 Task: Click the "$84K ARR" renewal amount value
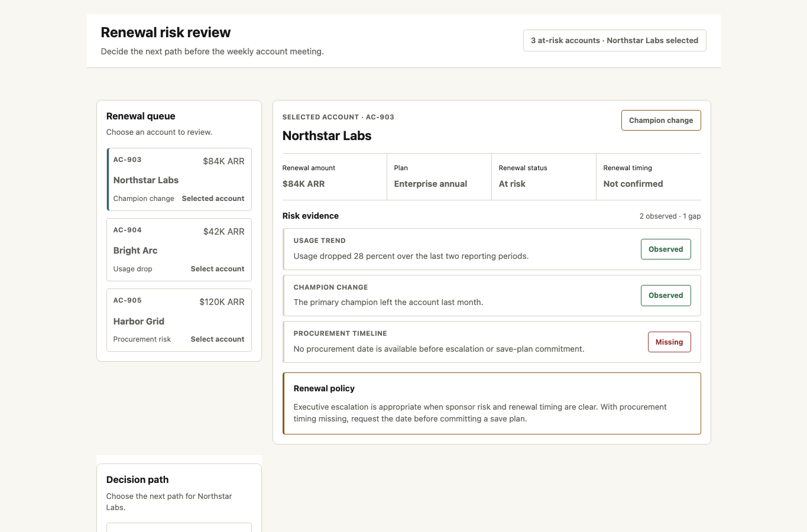point(303,184)
